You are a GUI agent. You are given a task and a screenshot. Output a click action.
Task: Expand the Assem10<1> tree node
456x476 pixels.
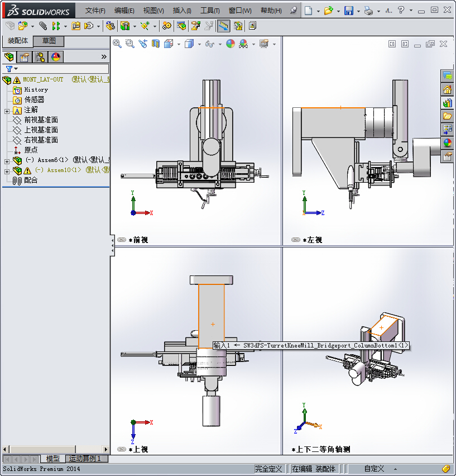click(7, 172)
